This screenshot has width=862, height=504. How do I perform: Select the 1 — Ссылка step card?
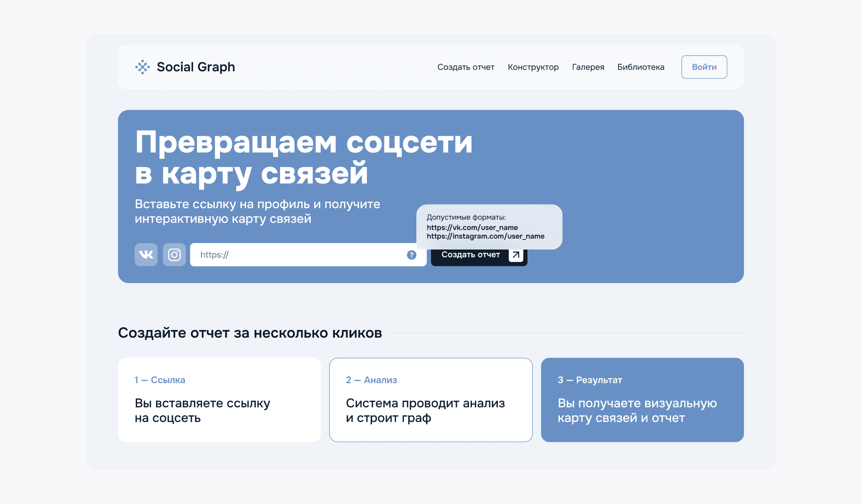219,400
